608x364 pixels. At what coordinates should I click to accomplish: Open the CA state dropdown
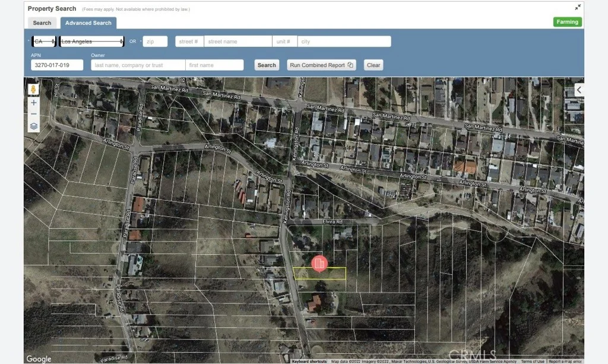point(44,42)
